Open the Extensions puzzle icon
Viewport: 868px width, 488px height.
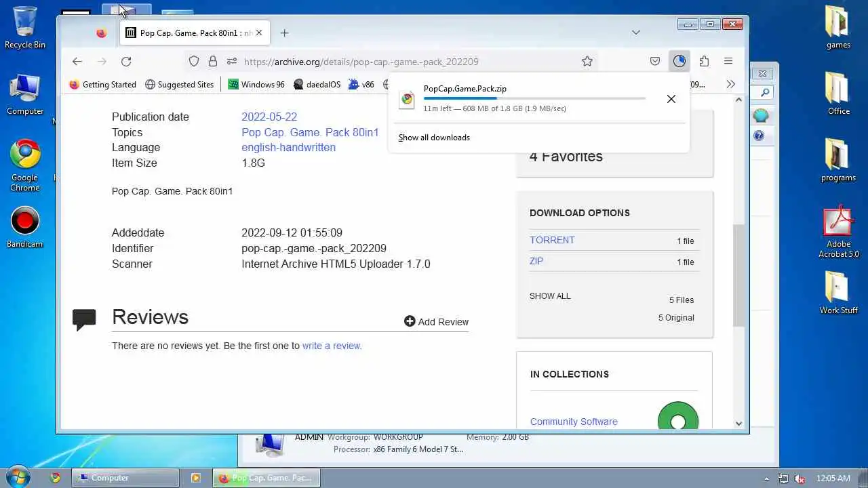[x=704, y=61]
